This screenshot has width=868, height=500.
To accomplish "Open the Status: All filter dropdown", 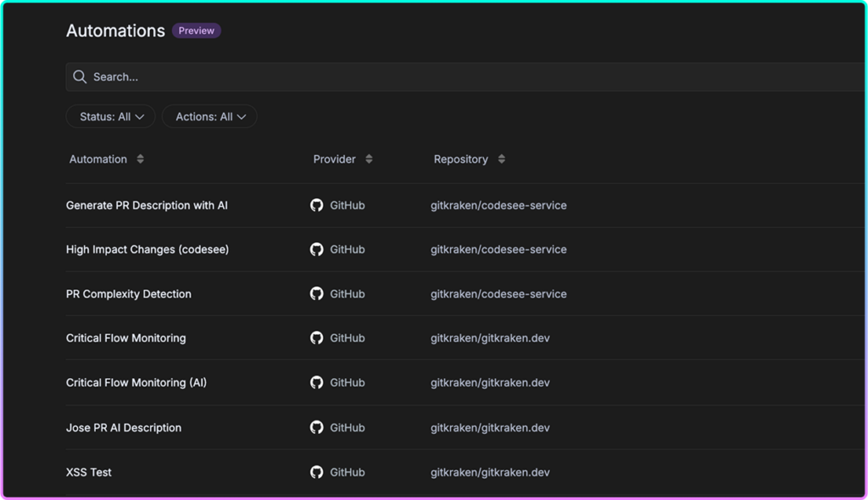I will point(110,116).
